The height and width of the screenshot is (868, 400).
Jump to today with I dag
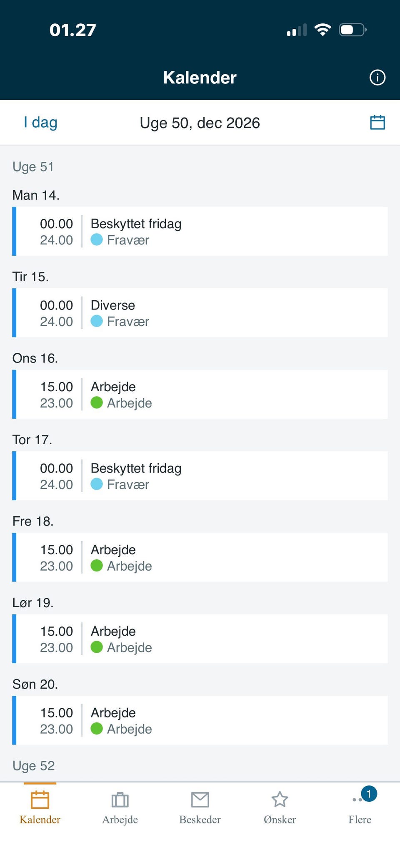pos(40,123)
